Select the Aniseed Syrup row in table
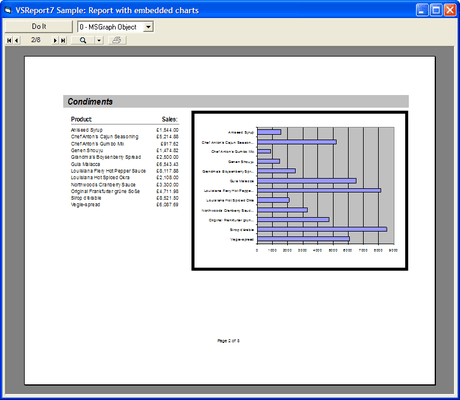This screenshot has height=400, width=460. pyautogui.click(x=125, y=130)
